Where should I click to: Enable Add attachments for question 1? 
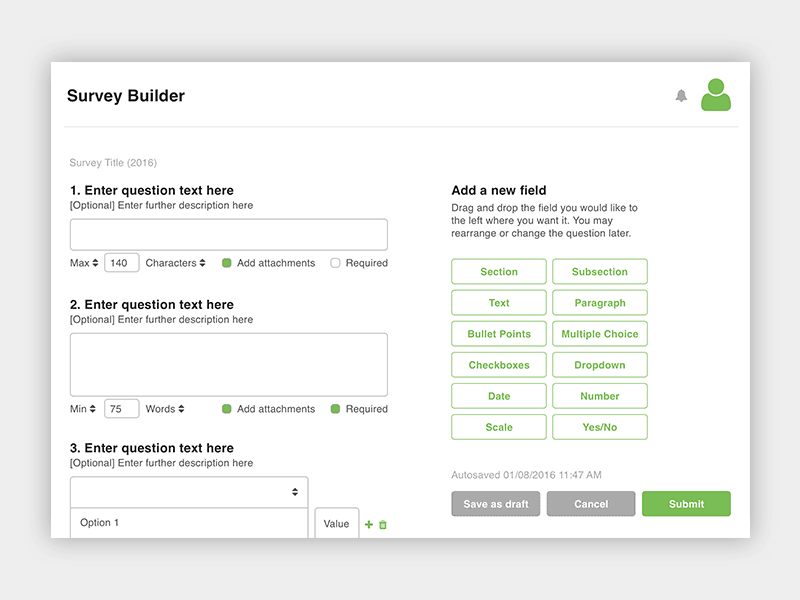[x=227, y=263]
